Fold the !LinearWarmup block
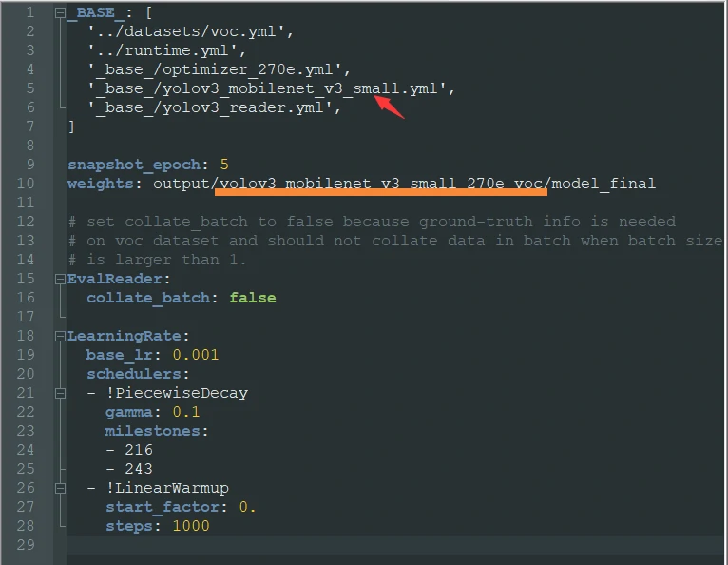 click(60, 488)
